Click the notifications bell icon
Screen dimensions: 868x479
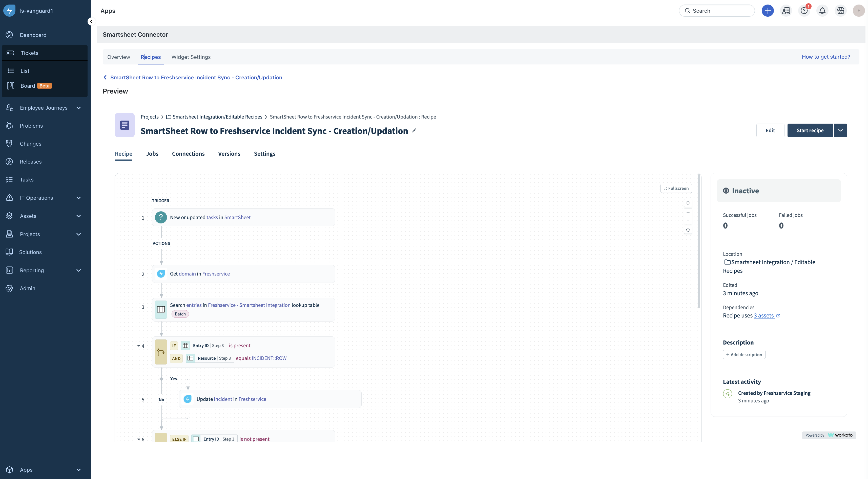click(x=822, y=11)
